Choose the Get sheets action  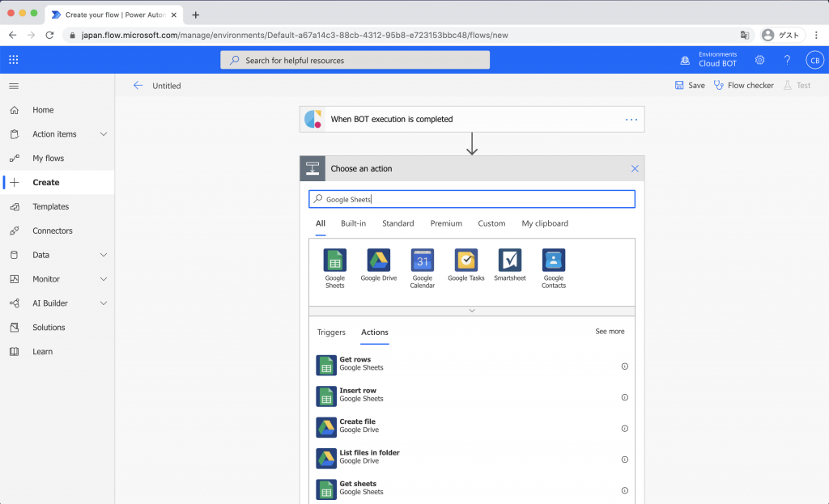(x=472, y=489)
